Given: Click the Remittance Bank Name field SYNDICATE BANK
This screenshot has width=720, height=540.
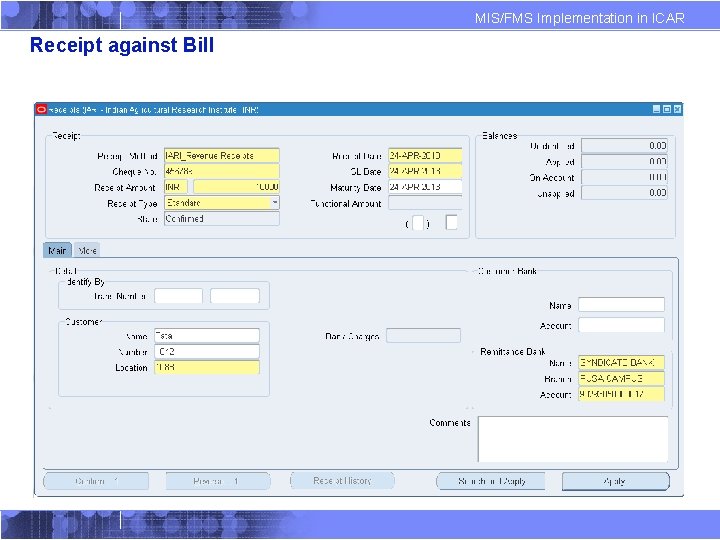Looking at the screenshot, I should (x=621, y=362).
